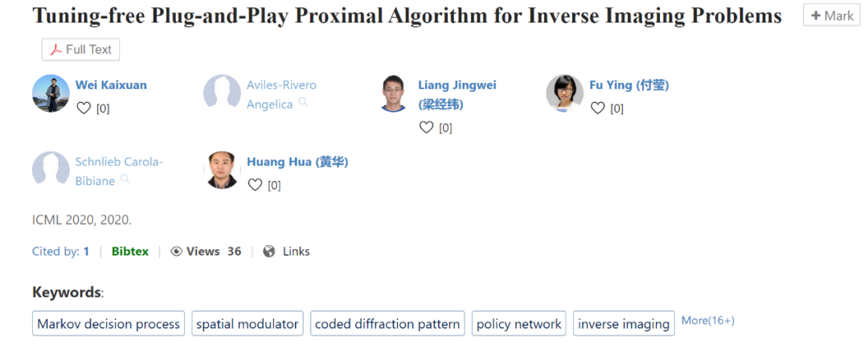Expand keywords with More(16+)
The image size is (868, 352).
(707, 321)
